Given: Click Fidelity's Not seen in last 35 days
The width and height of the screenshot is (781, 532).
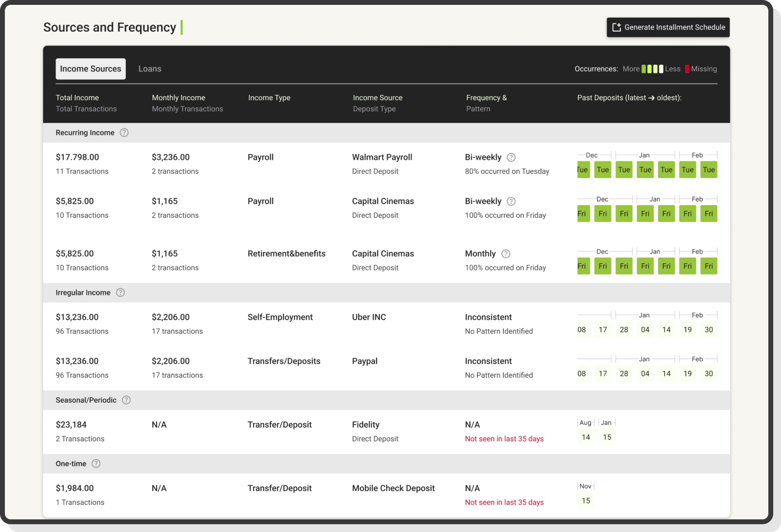Looking at the screenshot, I should click(x=504, y=439).
